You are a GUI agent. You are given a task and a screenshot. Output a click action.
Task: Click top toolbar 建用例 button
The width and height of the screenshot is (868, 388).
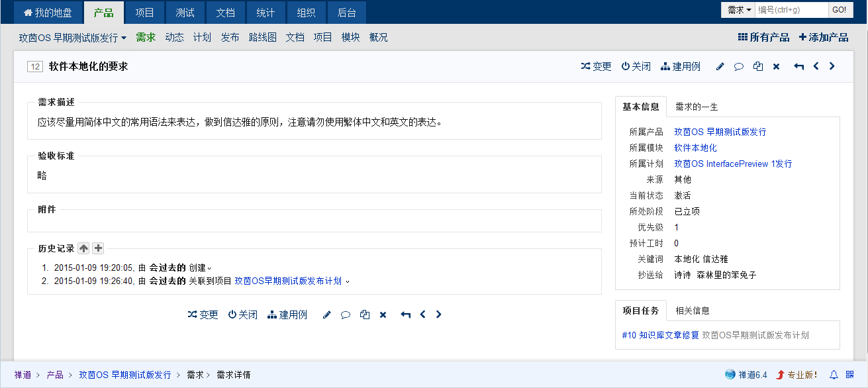(681, 67)
